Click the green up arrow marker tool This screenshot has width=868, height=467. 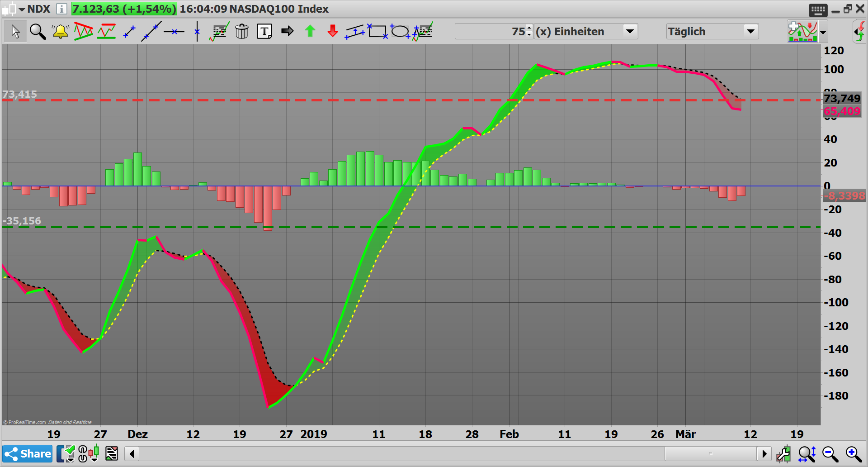click(x=310, y=31)
